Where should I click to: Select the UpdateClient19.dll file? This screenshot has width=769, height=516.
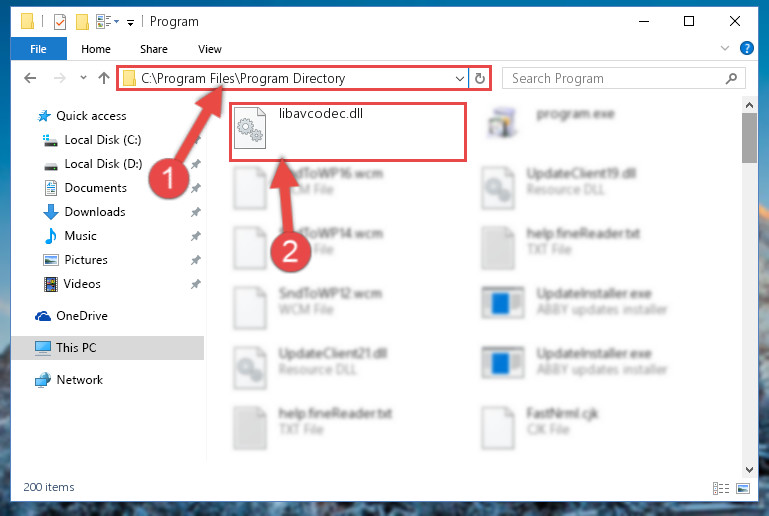click(559, 187)
